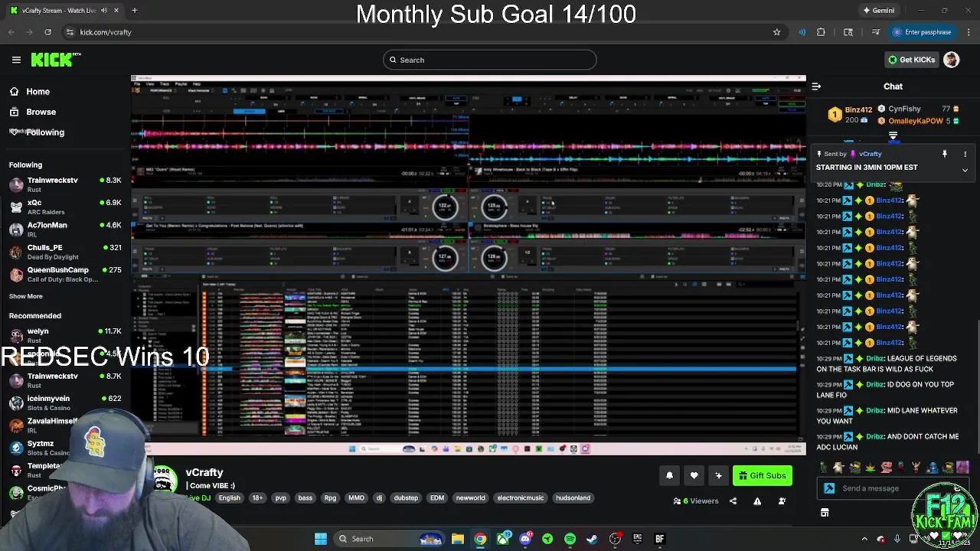
Task: Open Spotify from the taskbar
Action: tap(570, 539)
